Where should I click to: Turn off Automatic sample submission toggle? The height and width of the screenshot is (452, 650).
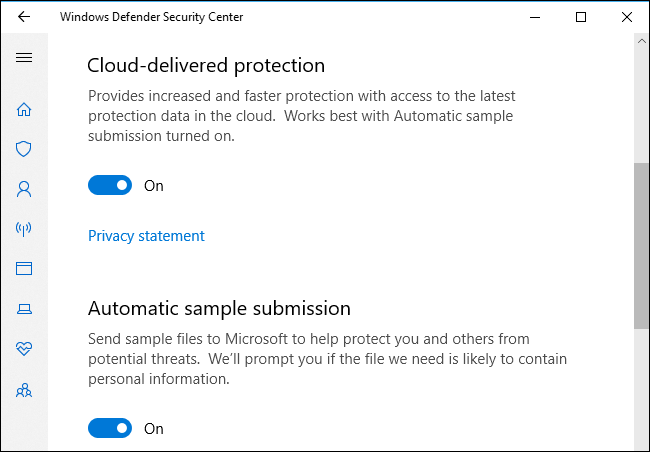click(110, 428)
